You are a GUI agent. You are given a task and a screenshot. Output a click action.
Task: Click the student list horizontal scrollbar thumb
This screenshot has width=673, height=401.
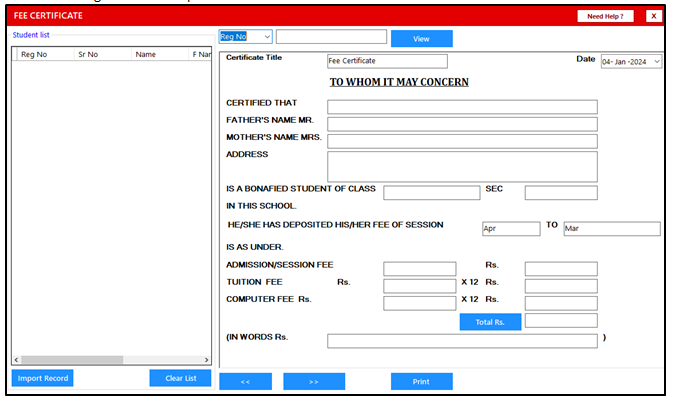pyautogui.click(x=72, y=360)
